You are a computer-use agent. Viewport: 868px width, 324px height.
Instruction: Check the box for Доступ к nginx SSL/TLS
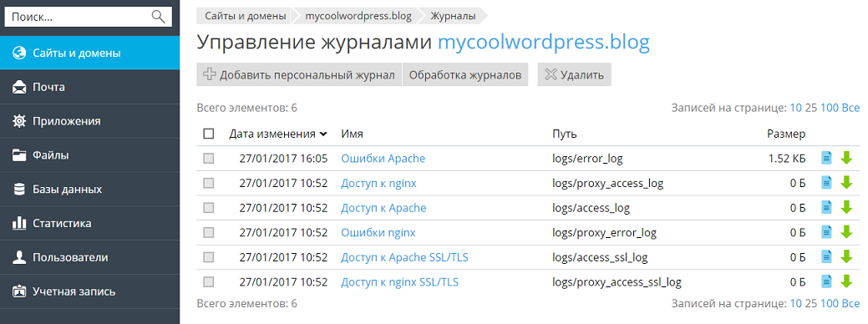[209, 282]
